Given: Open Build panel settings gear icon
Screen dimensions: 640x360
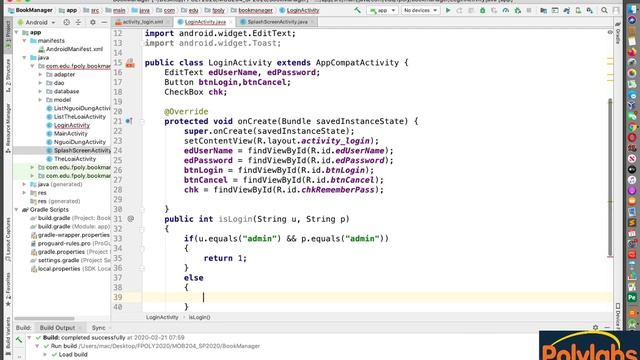Looking at the screenshot, I should pos(596,327).
